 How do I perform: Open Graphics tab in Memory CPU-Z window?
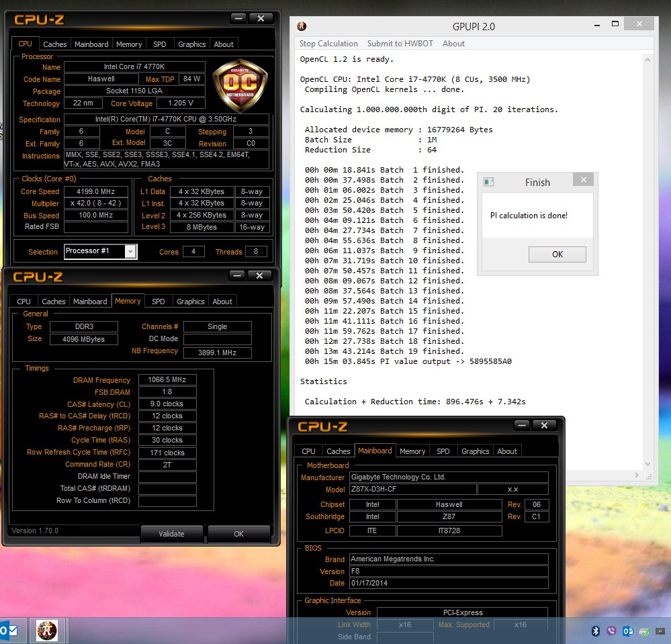tap(191, 302)
